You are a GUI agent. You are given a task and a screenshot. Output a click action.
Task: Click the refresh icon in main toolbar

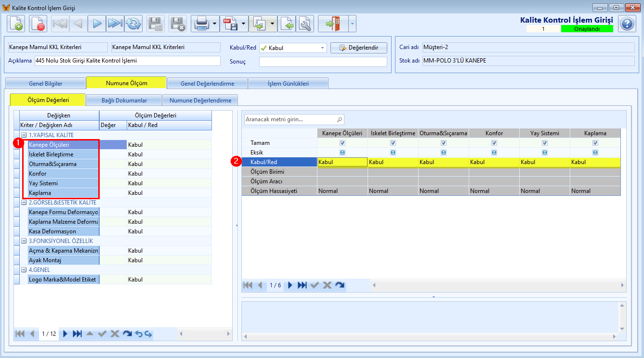(133, 23)
